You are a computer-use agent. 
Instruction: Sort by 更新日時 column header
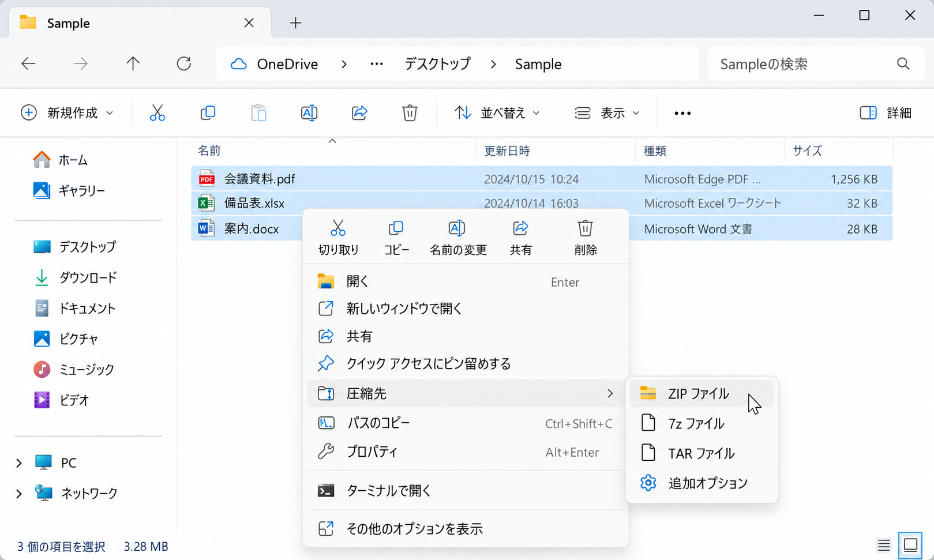(x=507, y=151)
